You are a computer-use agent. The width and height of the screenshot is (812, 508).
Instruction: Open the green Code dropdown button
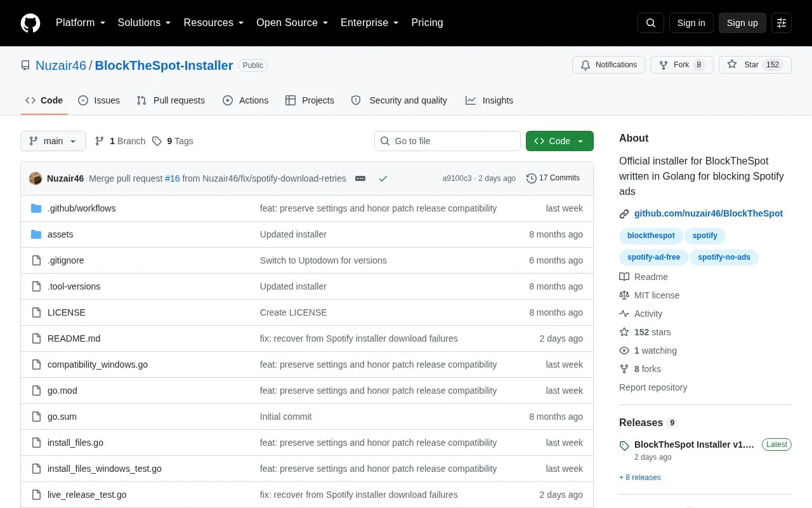point(560,141)
